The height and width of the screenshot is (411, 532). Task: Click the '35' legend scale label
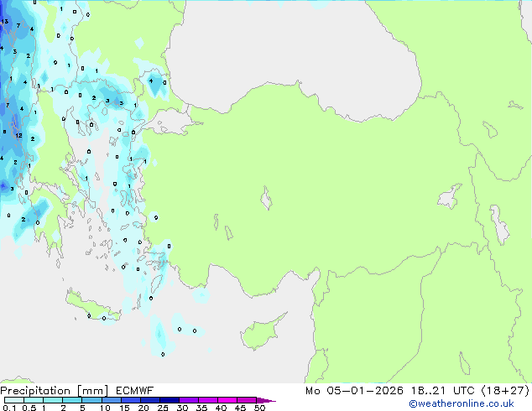tap(201, 408)
